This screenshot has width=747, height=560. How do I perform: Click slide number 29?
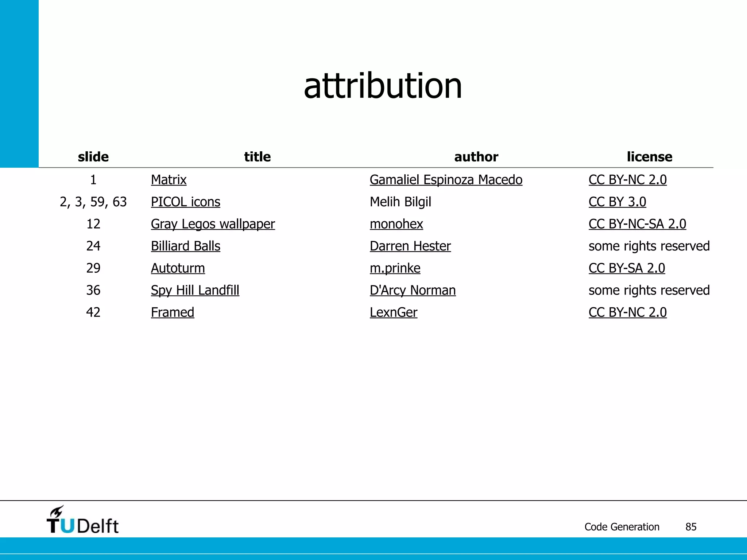[93, 268]
